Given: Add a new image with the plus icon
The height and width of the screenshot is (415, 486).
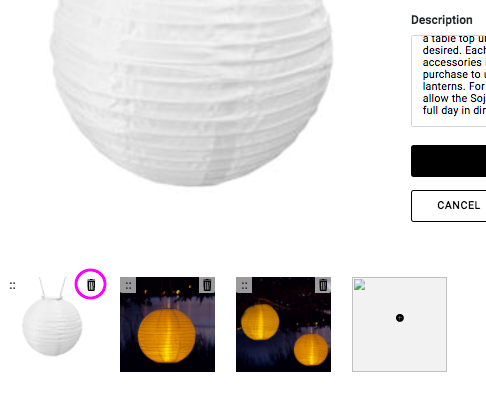Looking at the screenshot, I should coord(400,318).
